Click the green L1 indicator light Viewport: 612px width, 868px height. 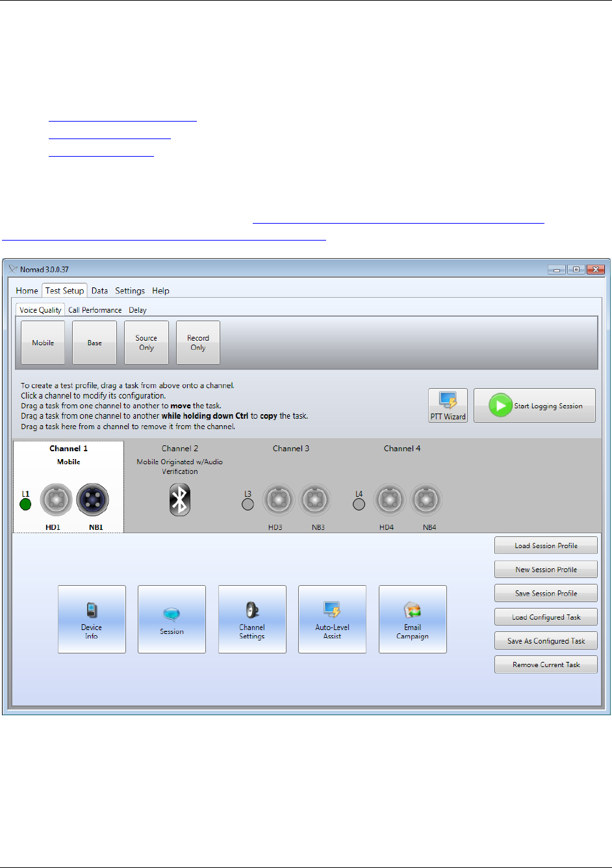point(25,504)
